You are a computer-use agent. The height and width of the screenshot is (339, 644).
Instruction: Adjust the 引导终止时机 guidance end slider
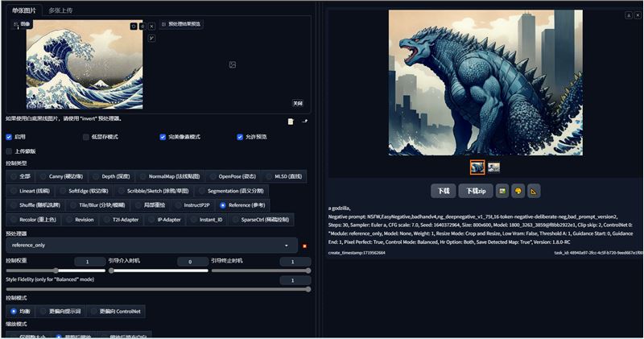pos(261,271)
